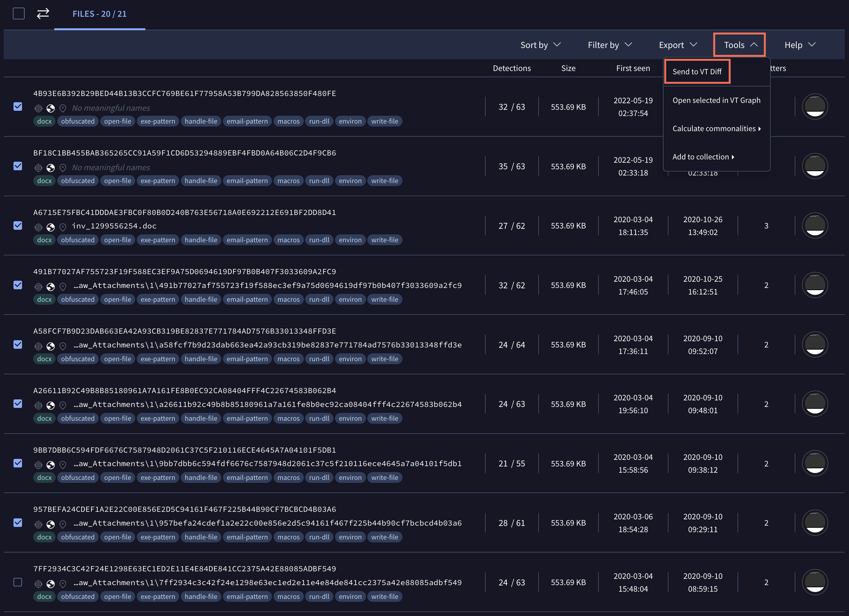The height and width of the screenshot is (616, 849).
Task: Click the eye icon in A26611B92C row
Action: click(x=38, y=405)
